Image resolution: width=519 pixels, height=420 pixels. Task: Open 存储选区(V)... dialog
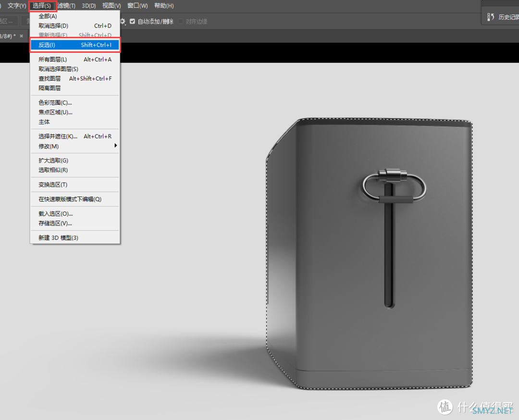[75, 223]
